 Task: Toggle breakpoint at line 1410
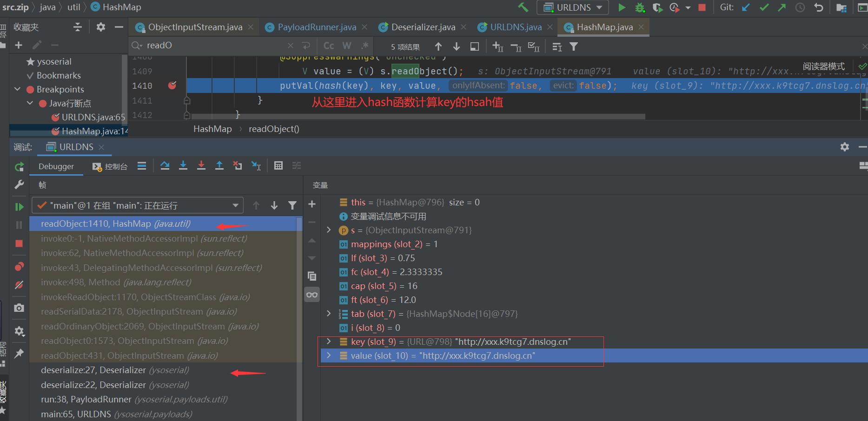(172, 86)
